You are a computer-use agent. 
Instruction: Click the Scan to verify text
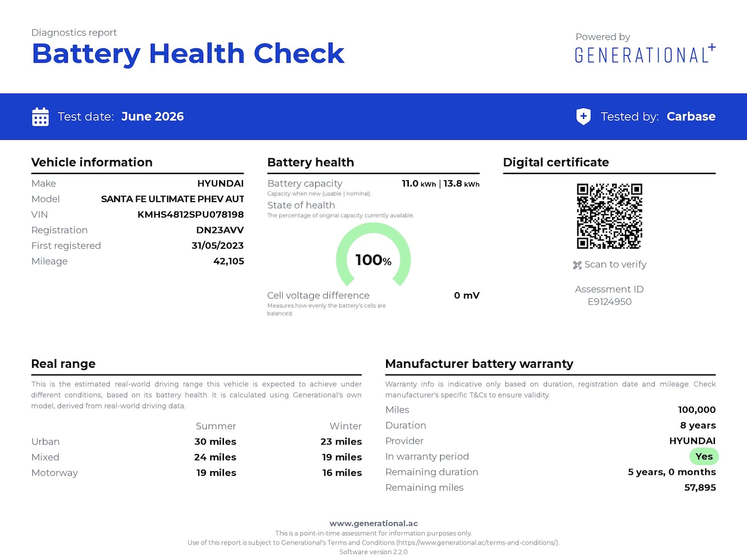(x=616, y=264)
